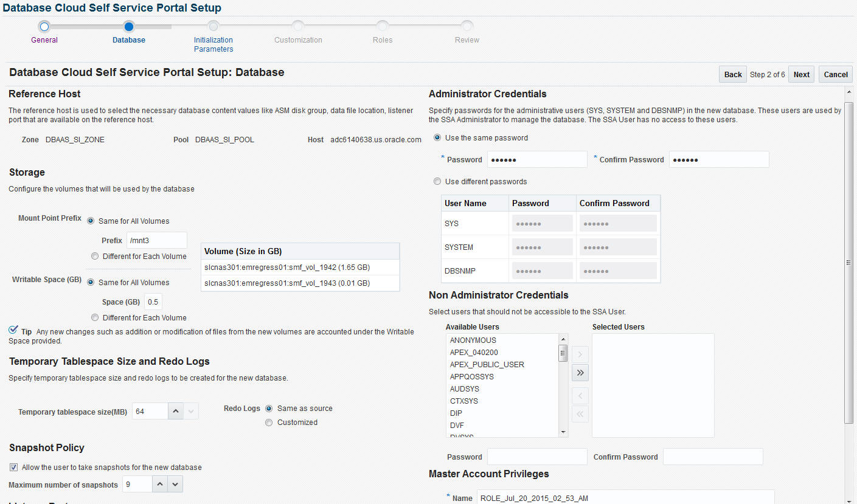
Task: Select APPQOSSYS in Available Users
Action: tap(502, 377)
